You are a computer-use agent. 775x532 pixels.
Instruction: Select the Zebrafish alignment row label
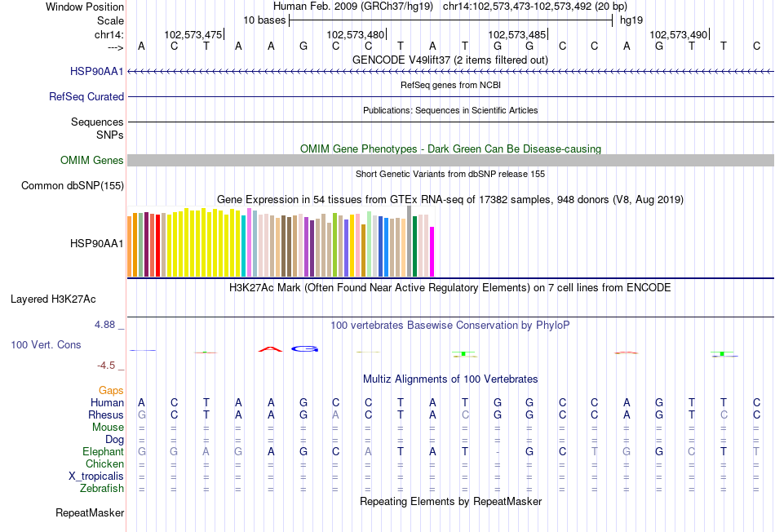[x=102, y=489]
